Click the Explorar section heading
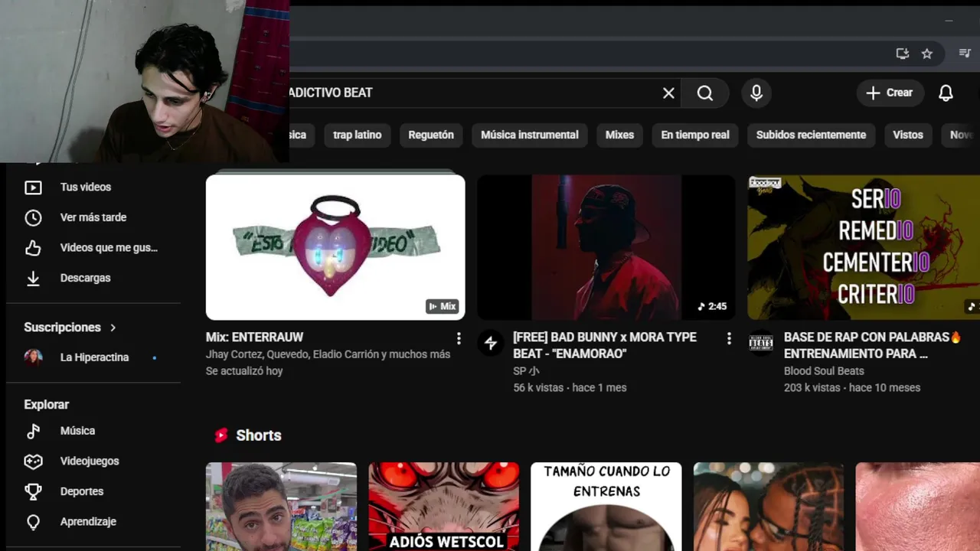The image size is (980, 551). pyautogui.click(x=47, y=405)
